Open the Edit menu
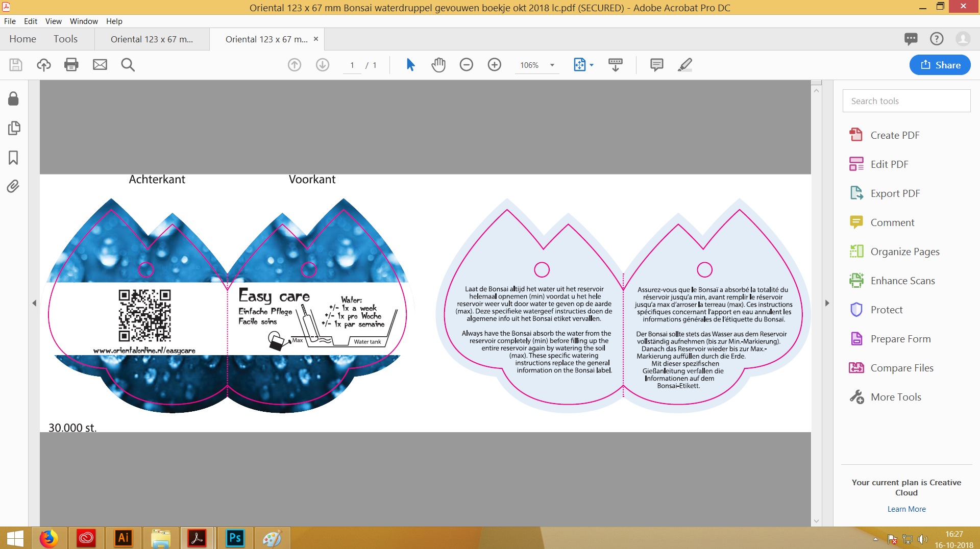The height and width of the screenshot is (549, 980). pyautogui.click(x=31, y=21)
